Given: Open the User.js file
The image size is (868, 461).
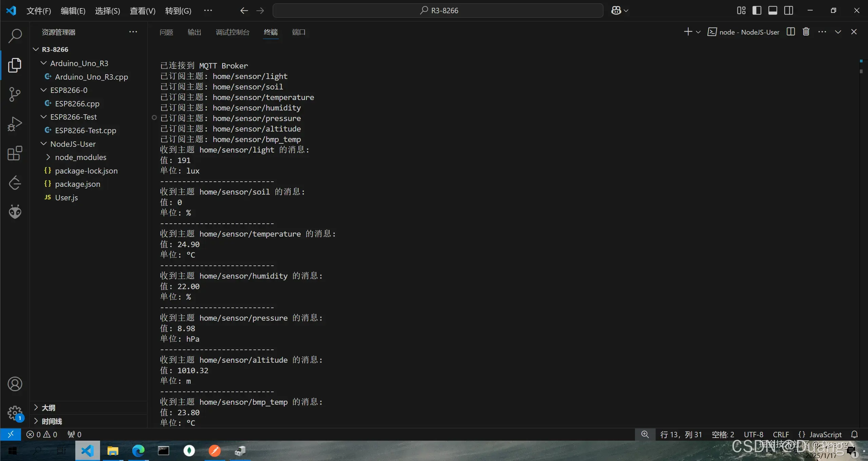Looking at the screenshot, I should click(66, 198).
